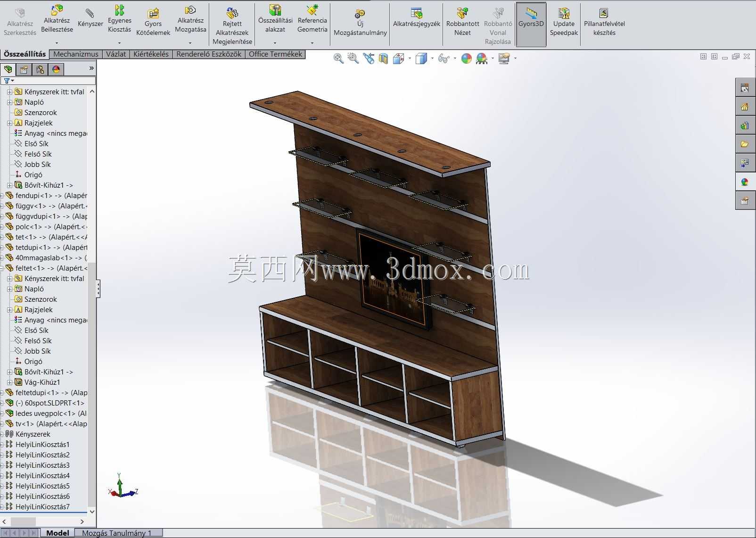
Task: Click the Apply Scene icon
Action: coord(482,58)
